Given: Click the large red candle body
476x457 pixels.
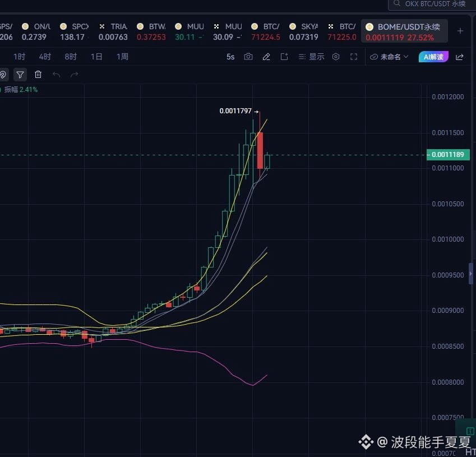Looking at the screenshot, I should (x=260, y=150).
